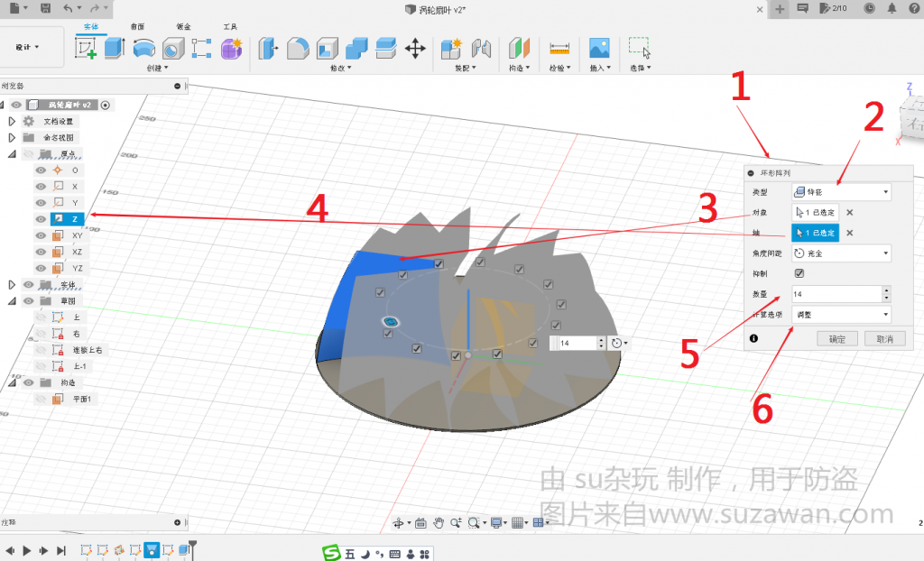
Task: Switch to the 工具 tools tab
Action: (x=230, y=26)
